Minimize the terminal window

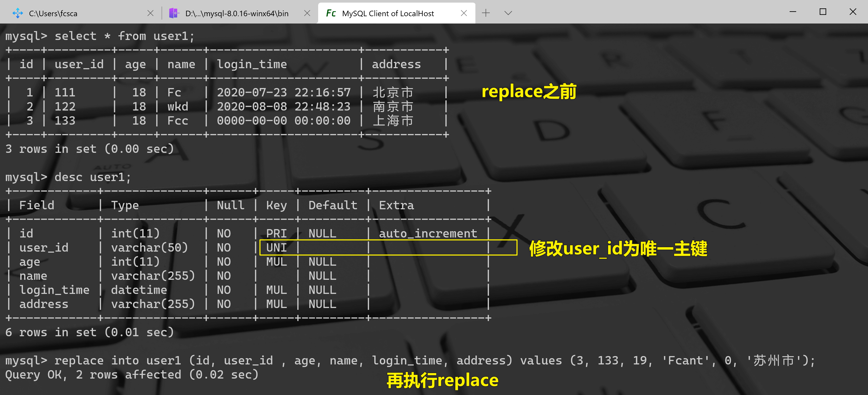pyautogui.click(x=793, y=12)
